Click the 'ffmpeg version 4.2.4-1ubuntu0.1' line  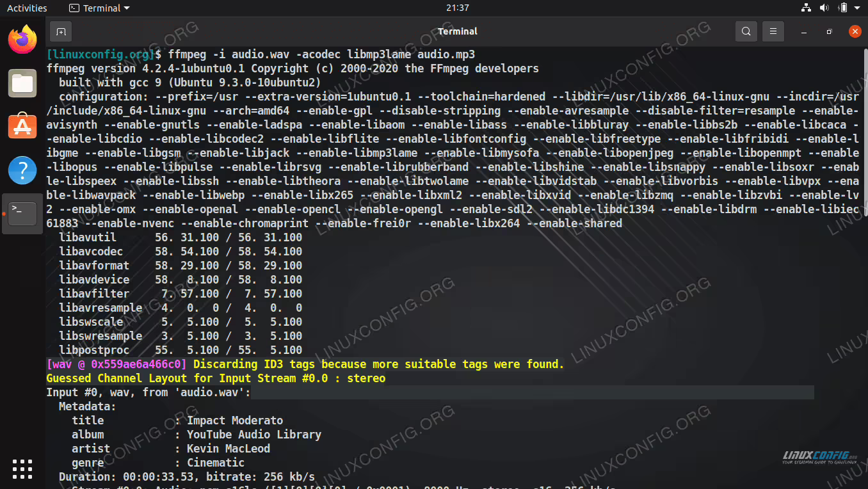293,68
